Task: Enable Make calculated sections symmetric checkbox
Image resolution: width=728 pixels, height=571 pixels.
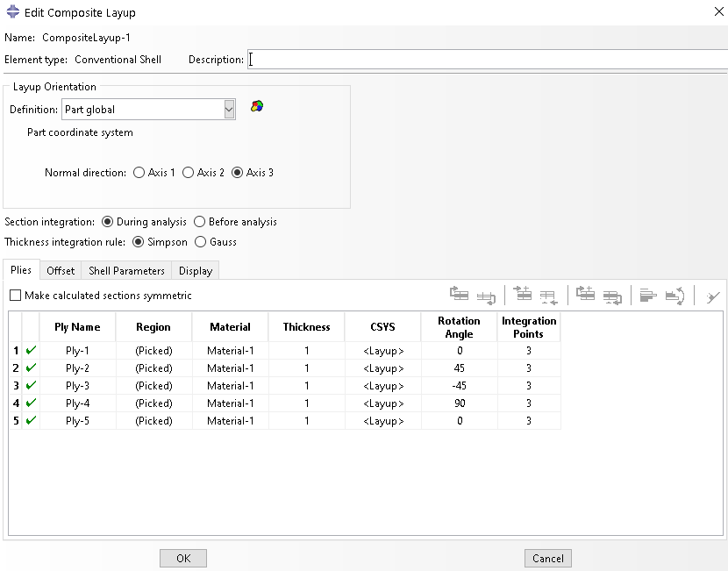Action: 16,296
